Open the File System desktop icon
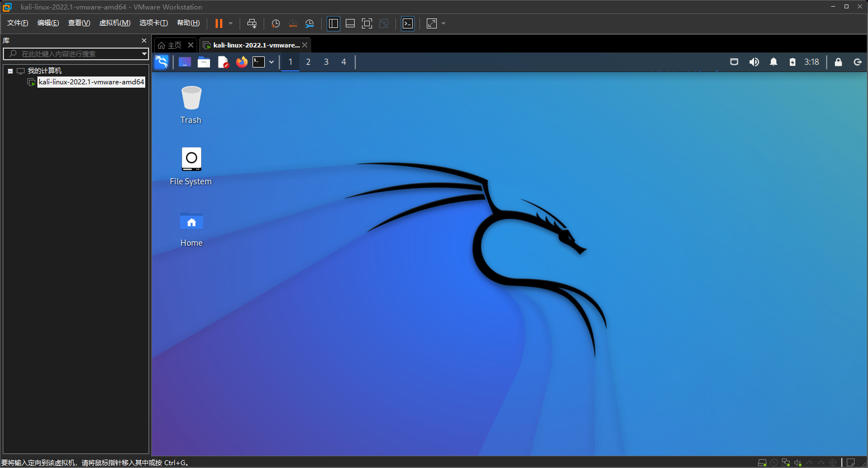Image resolution: width=868 pixels, height=468 pixels. pos(191,166)
